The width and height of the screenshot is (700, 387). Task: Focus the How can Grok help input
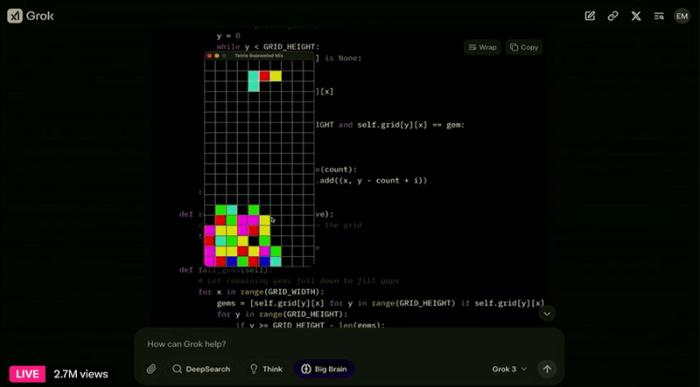pyautogui.click(x=349, y=344)
